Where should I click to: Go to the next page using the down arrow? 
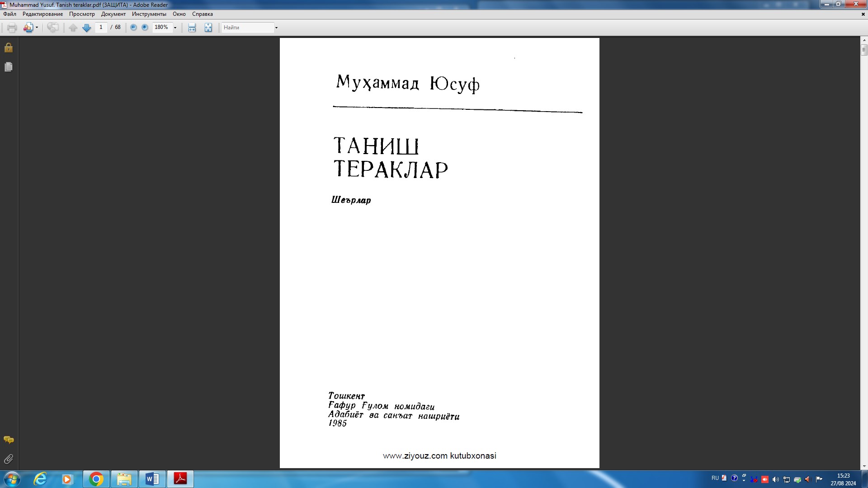click(86, 28)
